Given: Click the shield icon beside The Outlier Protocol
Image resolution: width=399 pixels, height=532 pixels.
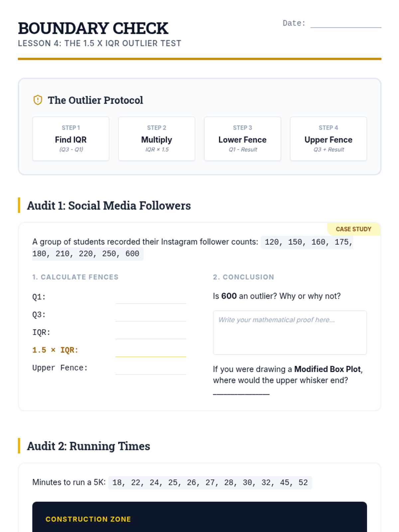Looking at the screenshot, I should coord(38,100).
